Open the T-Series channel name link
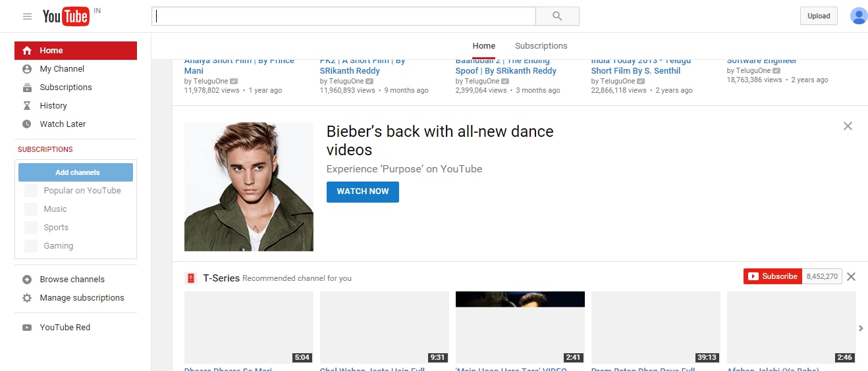This screenshot has height=371, width=868. [221, 278]
